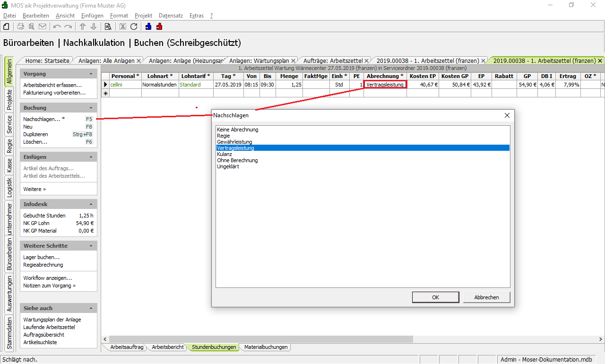Expand the Weitere » link in Einfügen
605x364 pixels.
pyautogui.click(x=35, y=189)
